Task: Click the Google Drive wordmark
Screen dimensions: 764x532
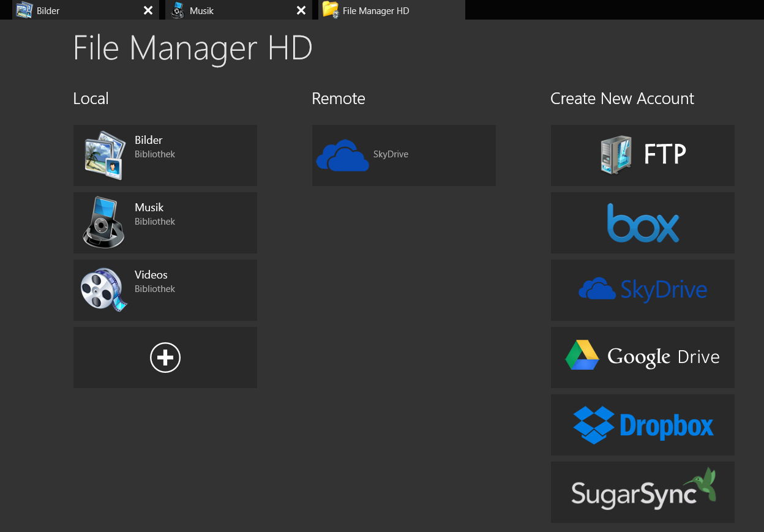Action: pyautogui.click(x=664, y=357)
